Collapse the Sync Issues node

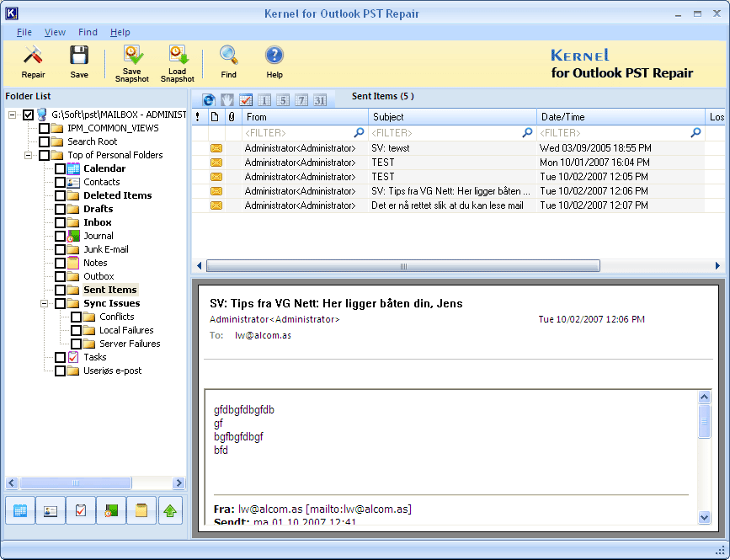pos(45,303)
